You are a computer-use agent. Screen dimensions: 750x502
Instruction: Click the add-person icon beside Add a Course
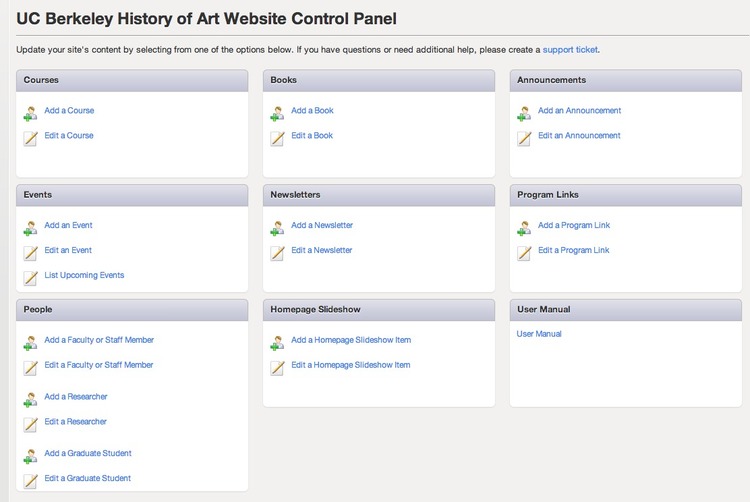30,114
